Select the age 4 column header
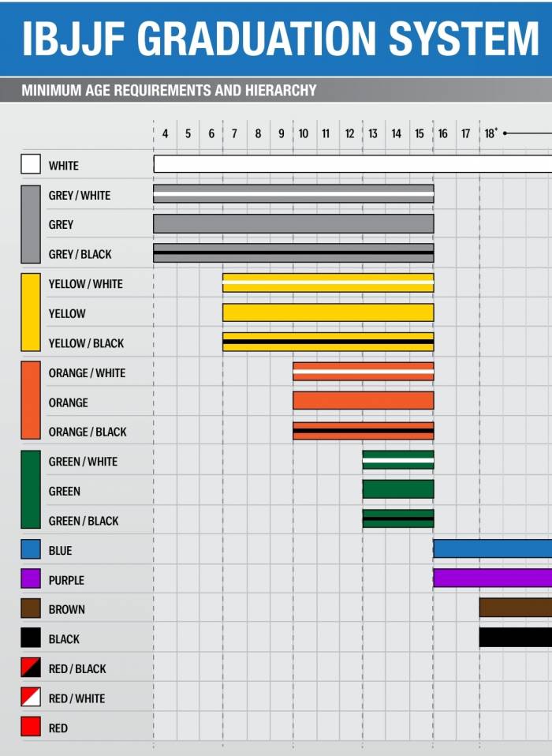Viewport: 552px width, 756px height. coord(165,134)
